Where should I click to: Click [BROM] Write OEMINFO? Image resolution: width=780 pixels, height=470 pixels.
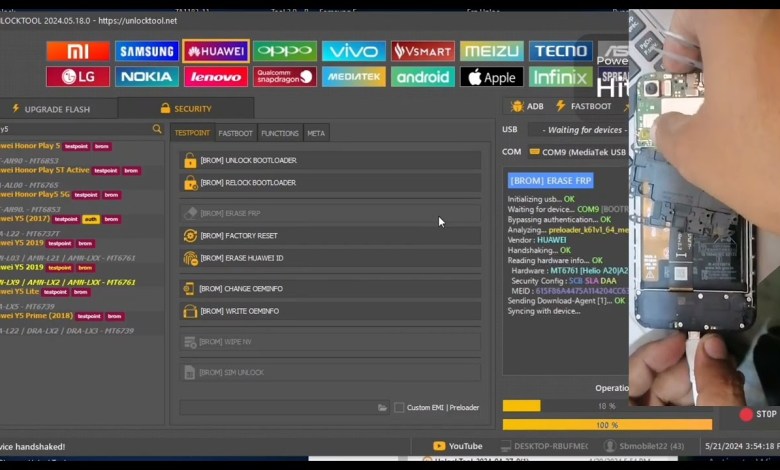pos(330,311)
